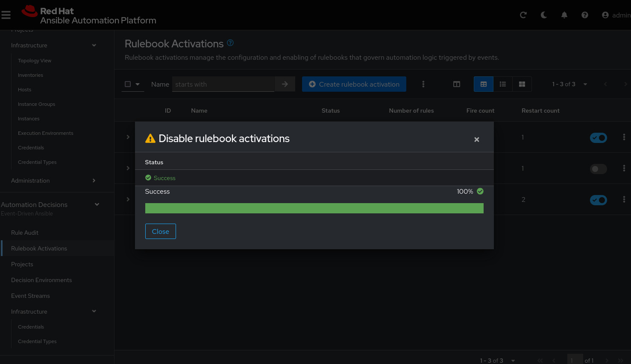
Task: Expand first activation row details
Action: pos(128,137)
